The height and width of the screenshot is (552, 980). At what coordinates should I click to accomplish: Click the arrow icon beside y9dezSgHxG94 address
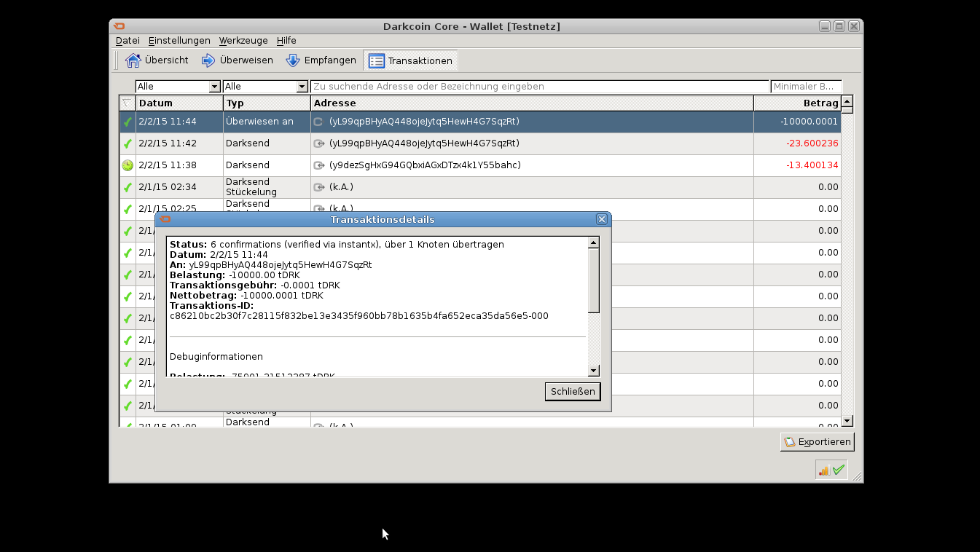[x=318, y=165]
